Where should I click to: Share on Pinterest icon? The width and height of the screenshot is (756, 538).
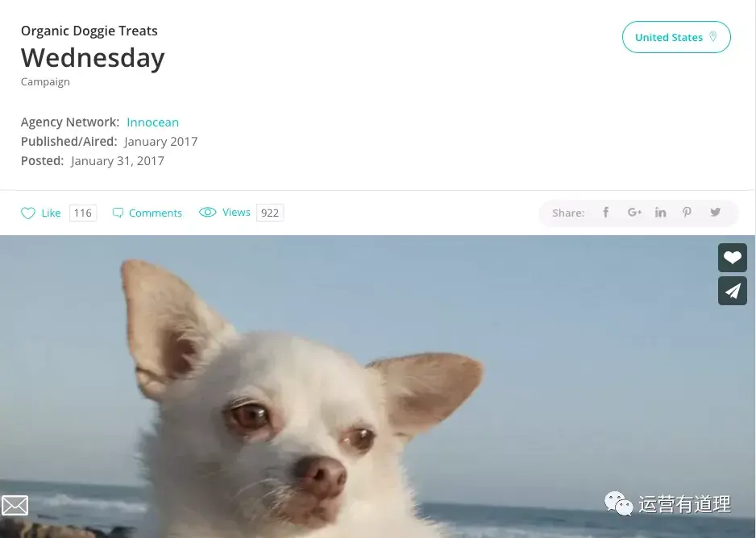coord(687,213)
